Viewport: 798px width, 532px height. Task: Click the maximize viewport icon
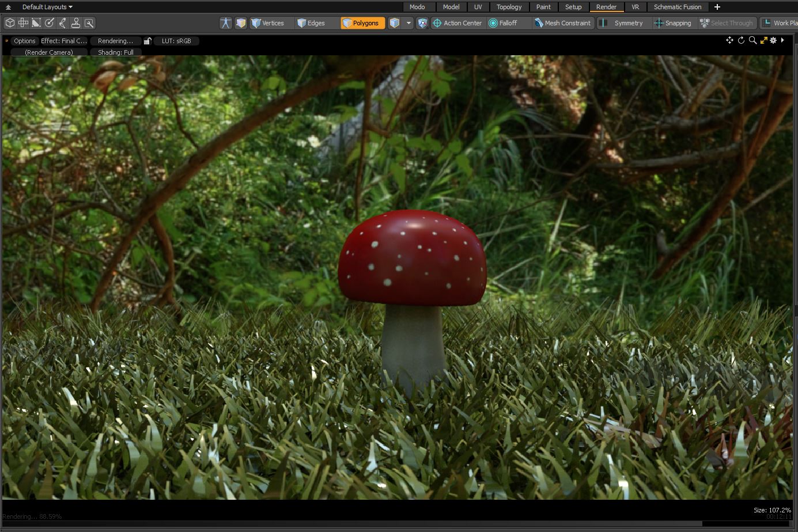(763, 40)
